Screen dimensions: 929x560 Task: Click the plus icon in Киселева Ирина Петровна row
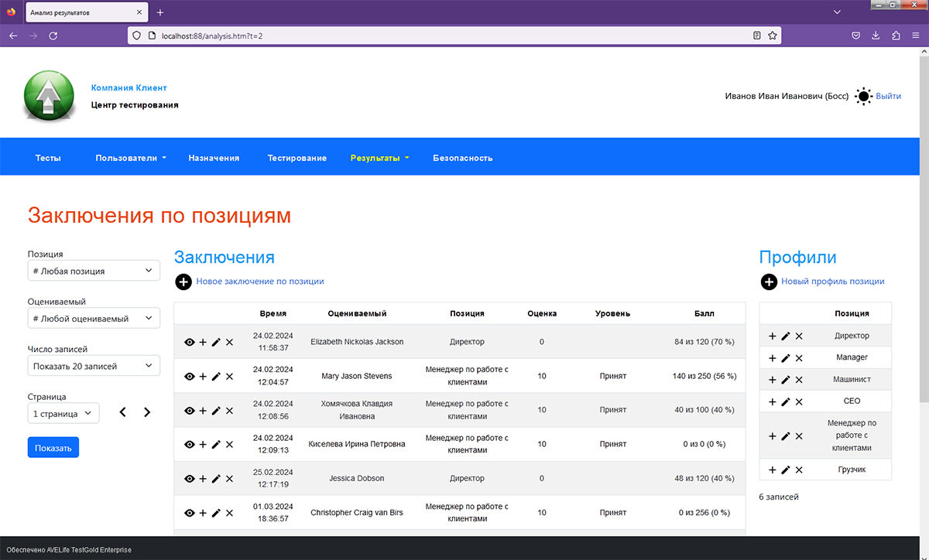[x=203, y=445]
